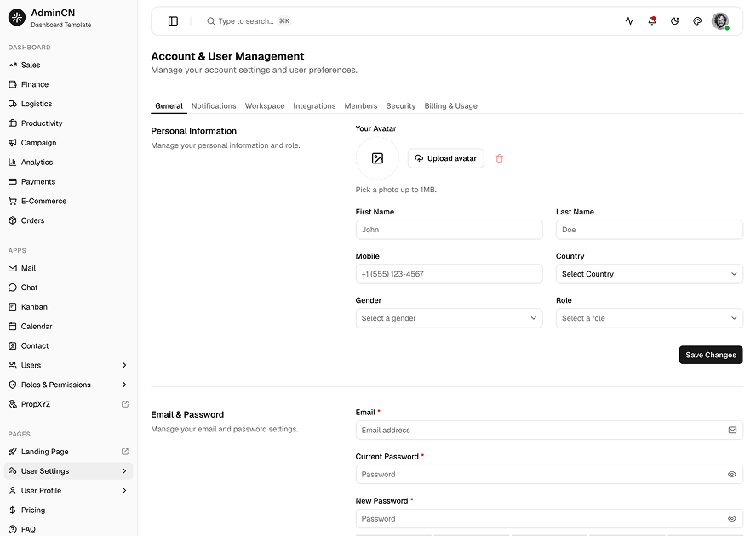Screen dimensions: 756x536
Task: Open the Contact app
Action: [x=68, y=345]
